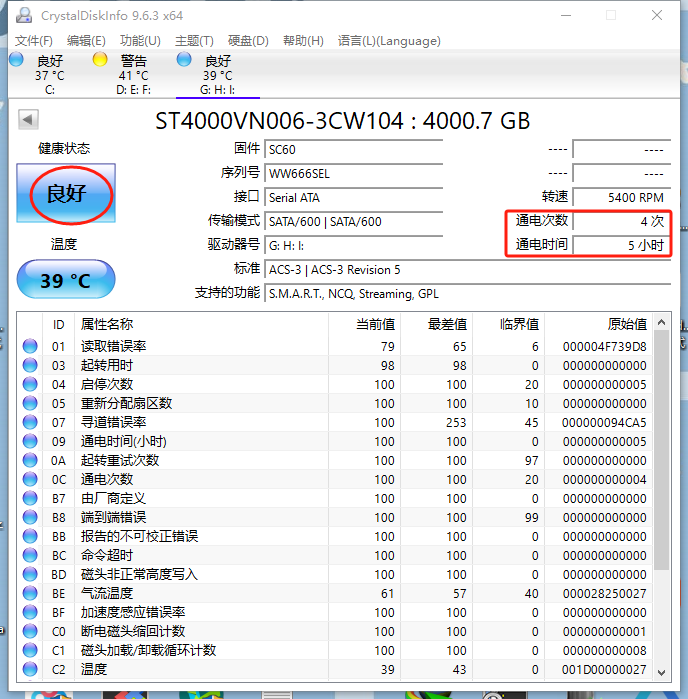Select raw value 000028250027
Viewport: 688px width, 699px height.
click(604, 594)
